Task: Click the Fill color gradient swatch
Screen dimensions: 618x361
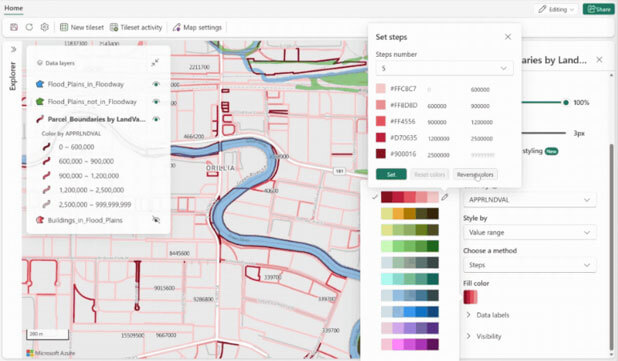Action: click(x=470, y=297)
